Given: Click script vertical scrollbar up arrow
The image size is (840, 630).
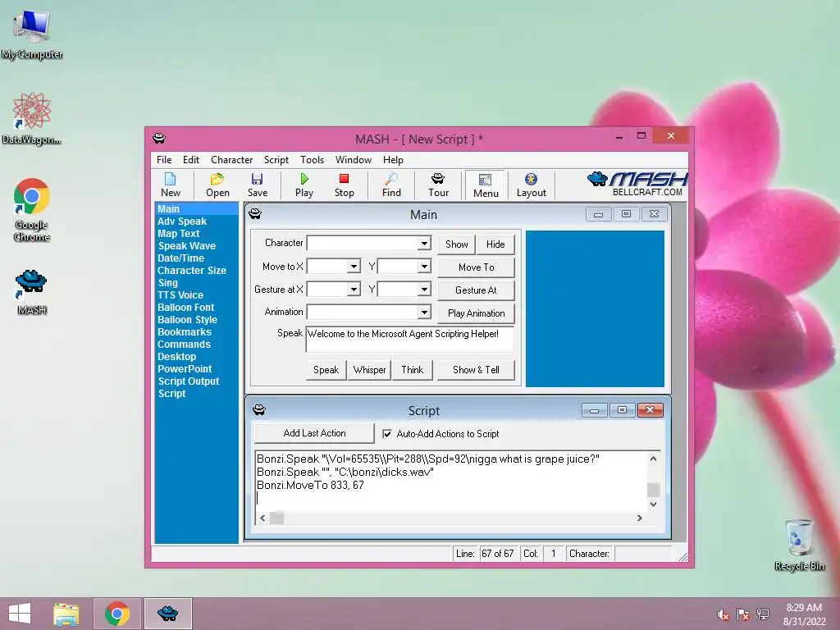Looking at the screenshot, I should 653,459.
